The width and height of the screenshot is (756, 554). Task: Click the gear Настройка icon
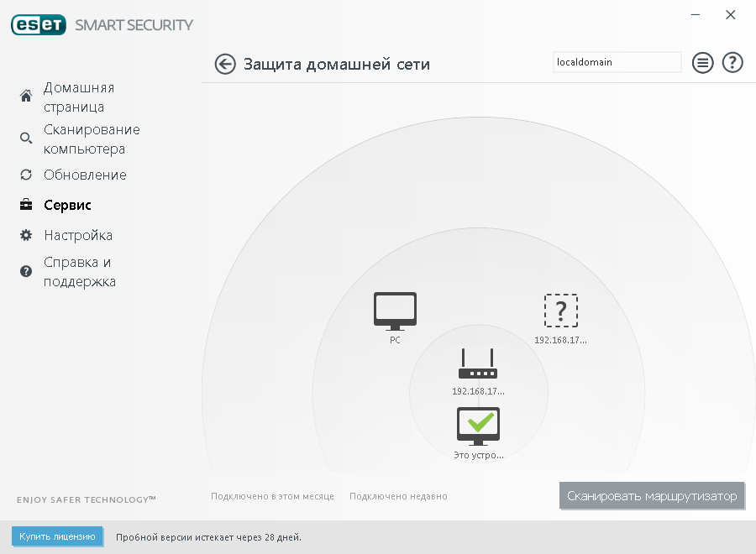26,235
